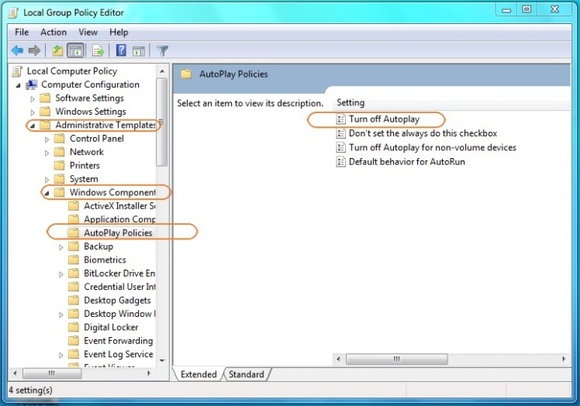Click the Filter funnel toolbar icon
The image size is (580, 406).
[x=162, y=50]
